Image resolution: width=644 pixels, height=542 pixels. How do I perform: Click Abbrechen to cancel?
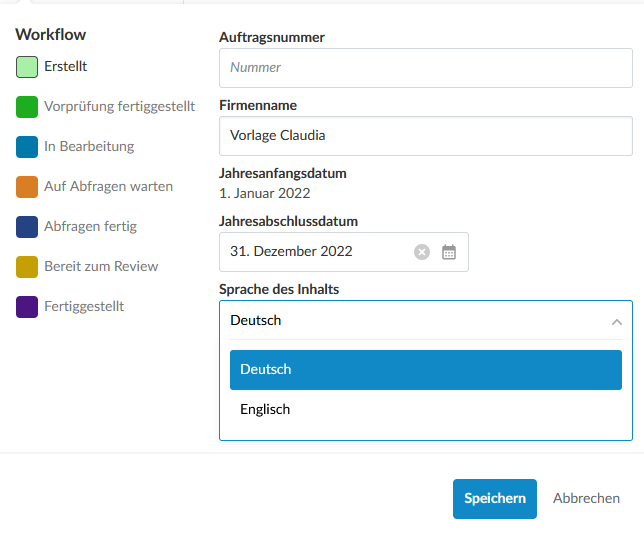pos(586,498)
